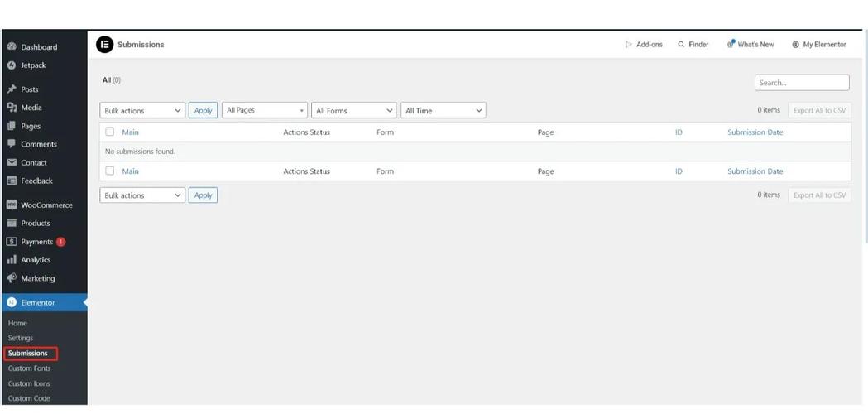
Task: Select Settings under Elementor menu
Action: [21, 338]
